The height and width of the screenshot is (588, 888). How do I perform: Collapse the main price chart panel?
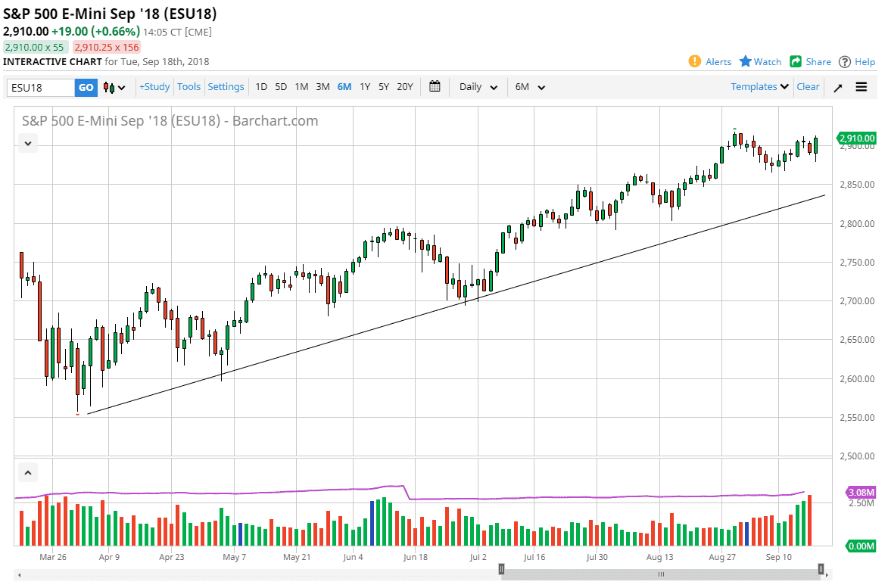click(x=27, y=143)
